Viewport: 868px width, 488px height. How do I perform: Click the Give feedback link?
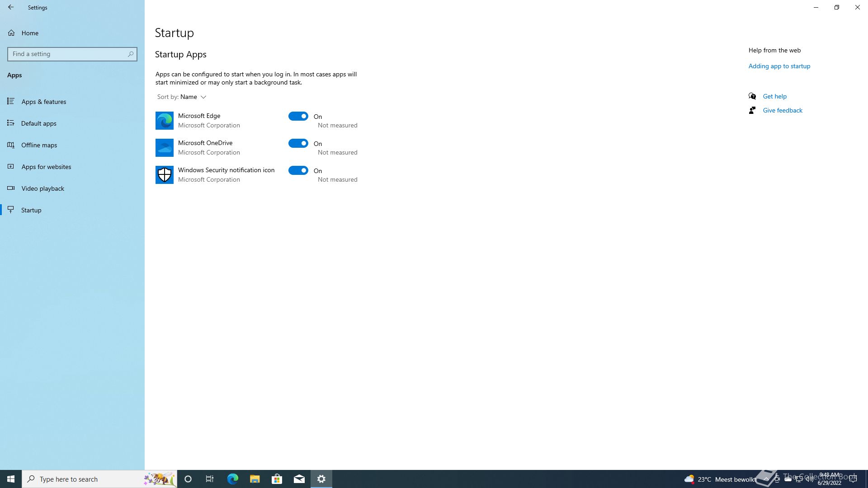pos(783,110)
